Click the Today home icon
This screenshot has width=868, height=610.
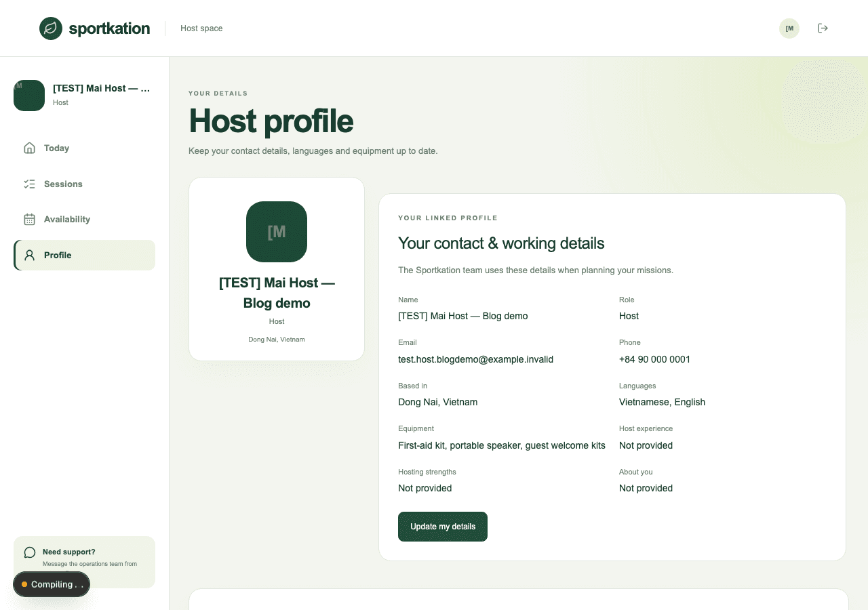[x=29, y=148]
